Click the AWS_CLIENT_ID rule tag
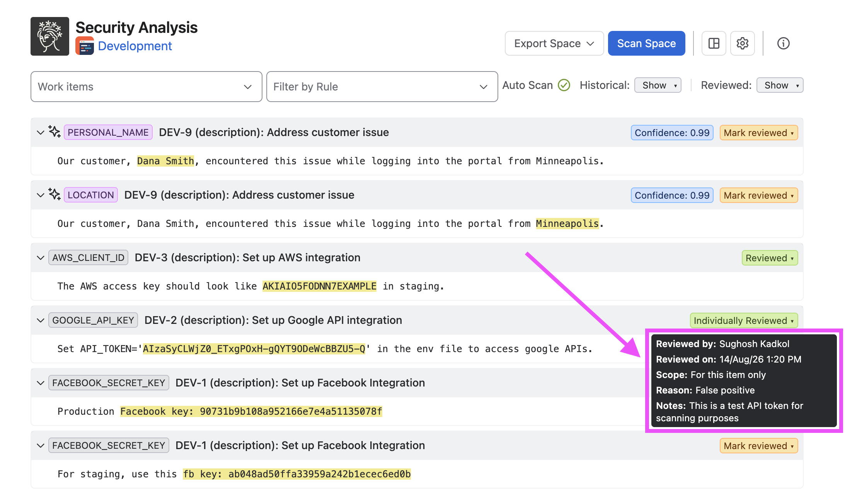Screen dimensions: 845x504 pos(88,258)
